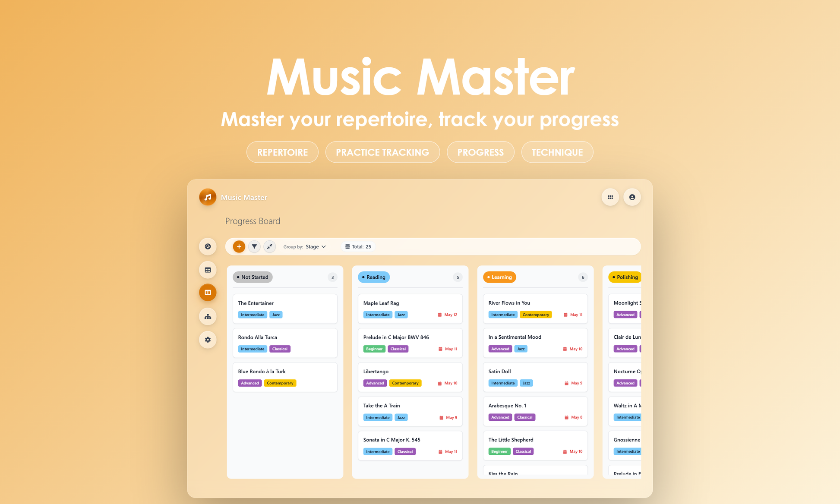840x504 pixels.
Task: Open the Blue Rondo à la Turk card
Action: [x=285, y=377]
